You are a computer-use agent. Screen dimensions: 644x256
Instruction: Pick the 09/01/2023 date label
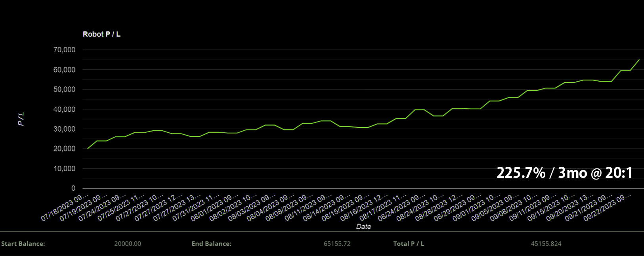pos(477,208)
